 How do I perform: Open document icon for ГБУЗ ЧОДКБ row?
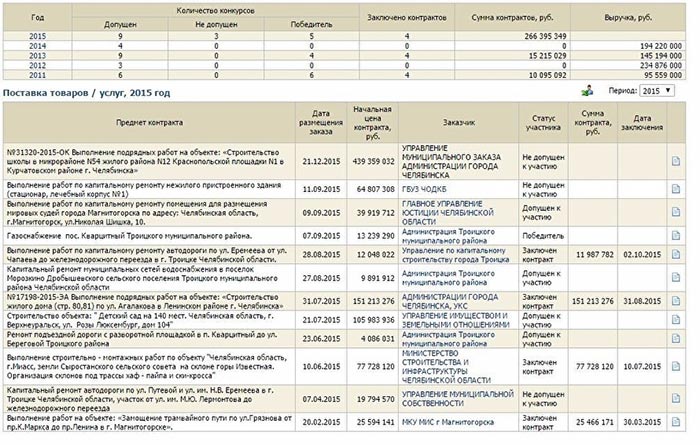[676, 189]
